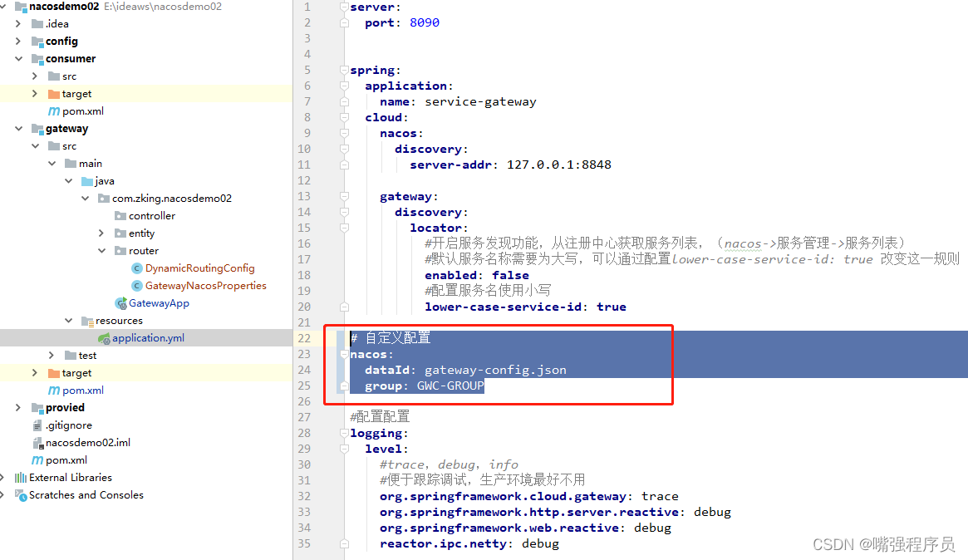Viewport: 968px width, 560px height.
Task: Fold the server block at line 1
Action: (345, 7)
